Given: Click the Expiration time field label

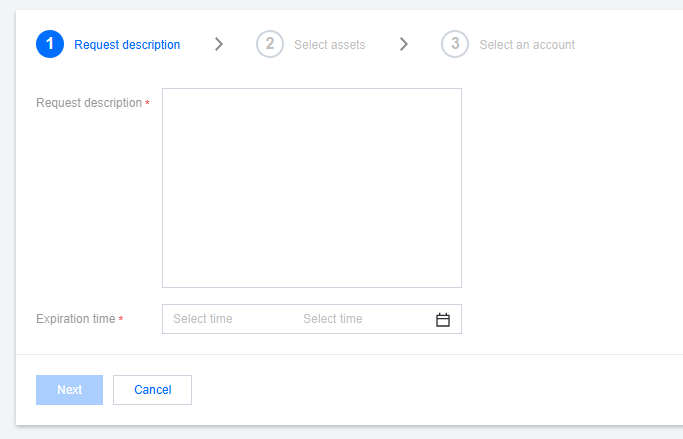Looking at the screenshot, I should tap(76, 319).
